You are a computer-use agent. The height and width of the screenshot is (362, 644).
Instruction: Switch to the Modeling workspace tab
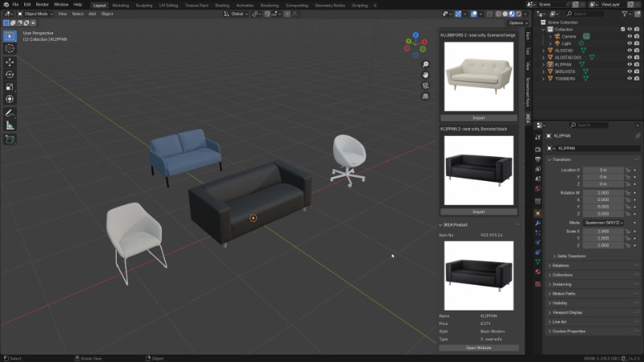[120, 6]
